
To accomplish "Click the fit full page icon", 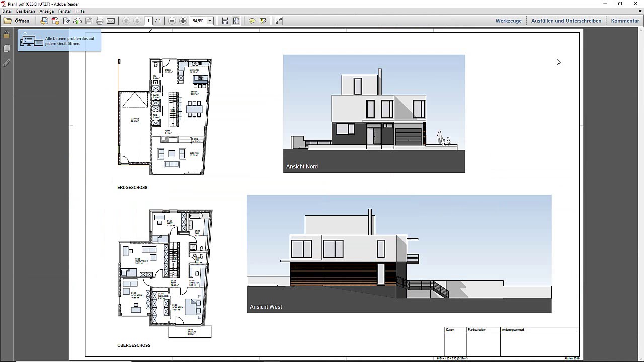I will point(236,21).
